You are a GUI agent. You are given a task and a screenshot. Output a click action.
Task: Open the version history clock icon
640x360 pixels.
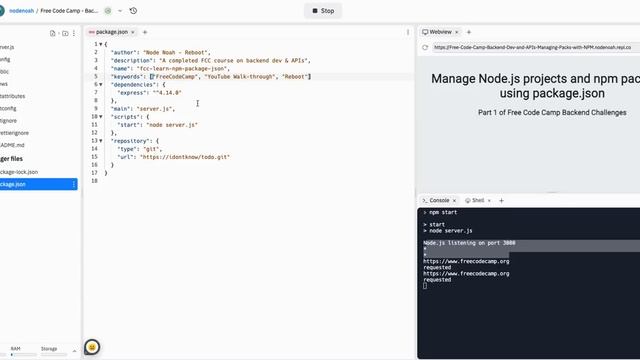coord(133,11)
